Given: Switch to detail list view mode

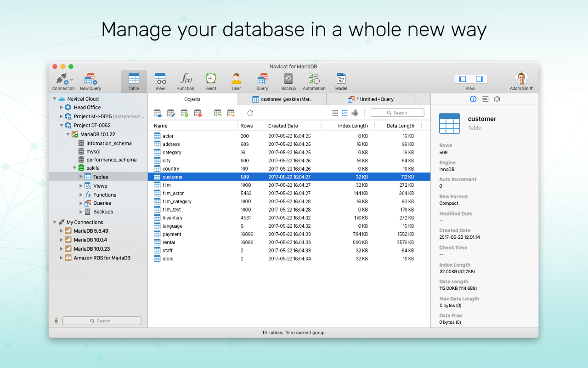Looking at the screenshot, I should (x=345, y=113).
